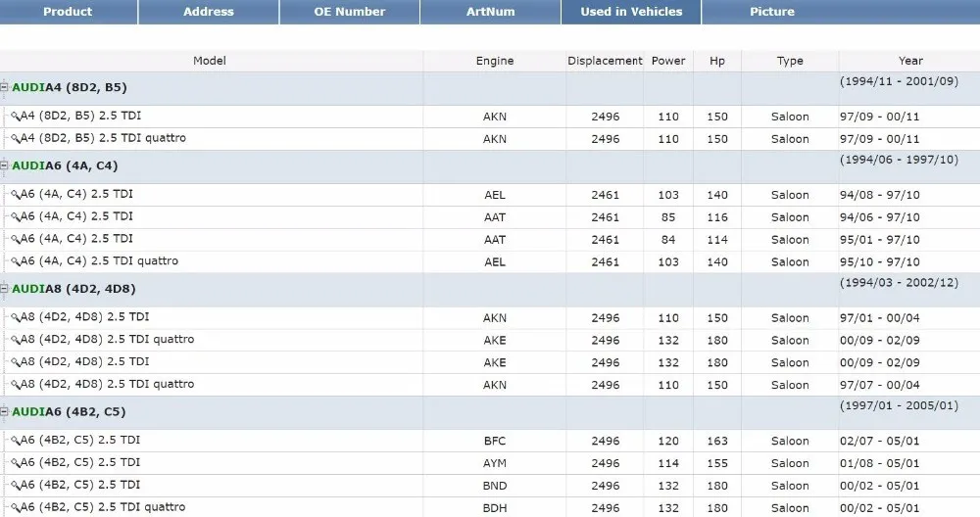Click magnifier icon for A8 AKN 97/01 row
The height and width of the screenshot is (517, 980).
(16, 318)
